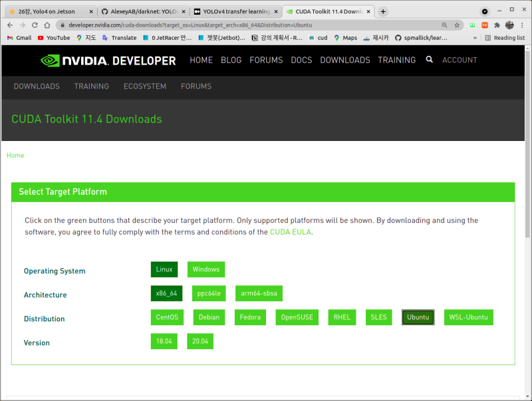
Task: Click the orange extension icon in toolbar
Action: 485,25
